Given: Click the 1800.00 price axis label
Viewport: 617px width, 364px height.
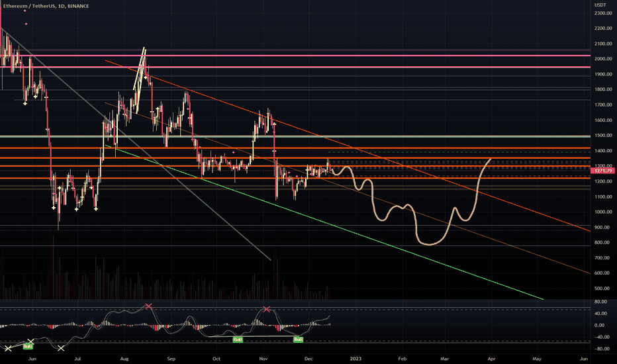Looking at the screenshot, I should pyautogui.click(x=603, y=89).
